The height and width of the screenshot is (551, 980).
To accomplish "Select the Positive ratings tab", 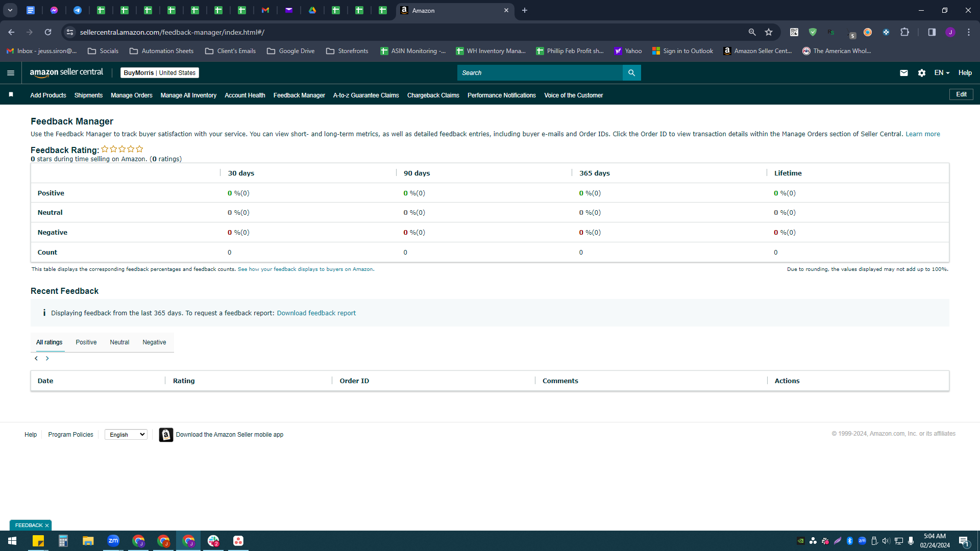I will [86, 342].
